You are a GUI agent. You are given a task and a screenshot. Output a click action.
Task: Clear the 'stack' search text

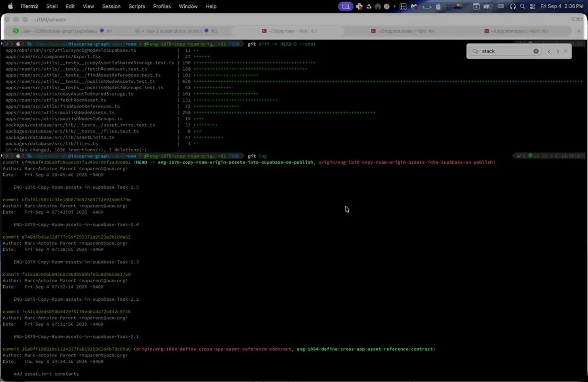[x=536, y=51]
